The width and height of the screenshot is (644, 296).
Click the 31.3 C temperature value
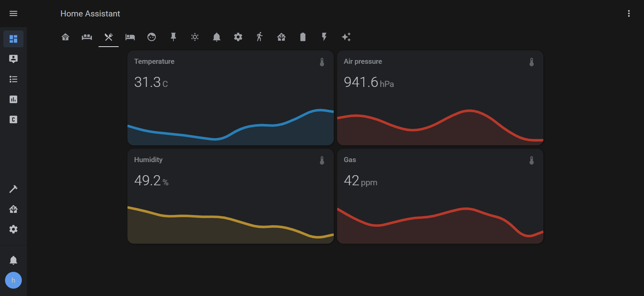tap(151, 82)
